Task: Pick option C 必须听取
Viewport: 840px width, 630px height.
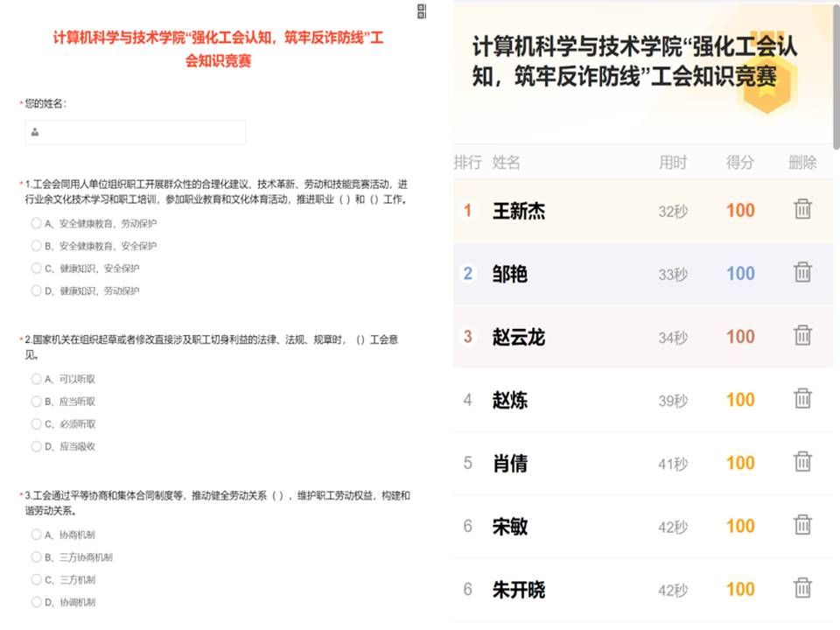Action: [x=37, y=424]
